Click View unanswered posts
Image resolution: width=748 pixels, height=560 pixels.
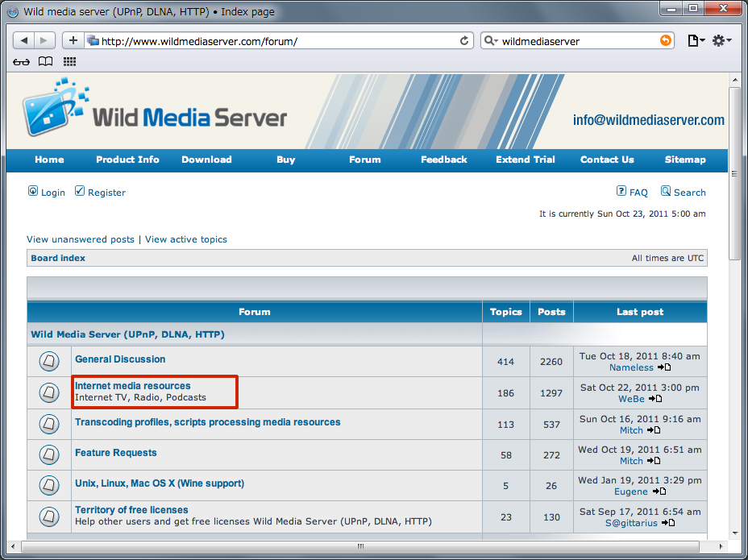point(81,239)
